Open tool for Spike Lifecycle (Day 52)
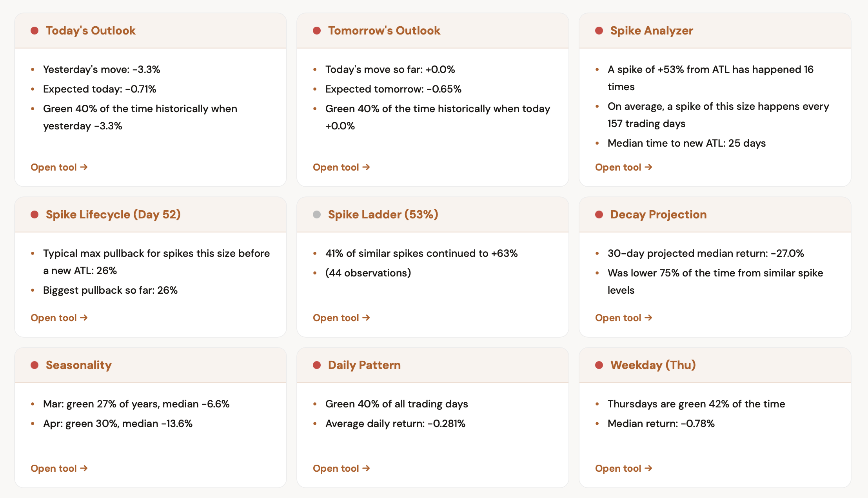Image resolution: width=868 pixels, height=498 pixels. [59, 318]
